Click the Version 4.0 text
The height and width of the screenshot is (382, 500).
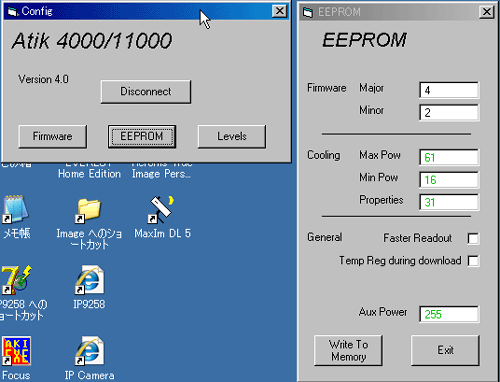pos(43,79)
